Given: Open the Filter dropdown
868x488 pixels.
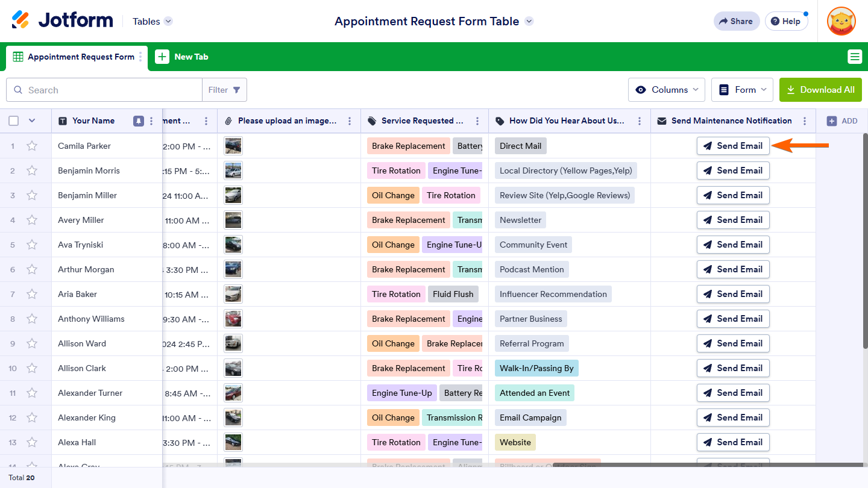Looking at the screenshot, I should point(224,90).
